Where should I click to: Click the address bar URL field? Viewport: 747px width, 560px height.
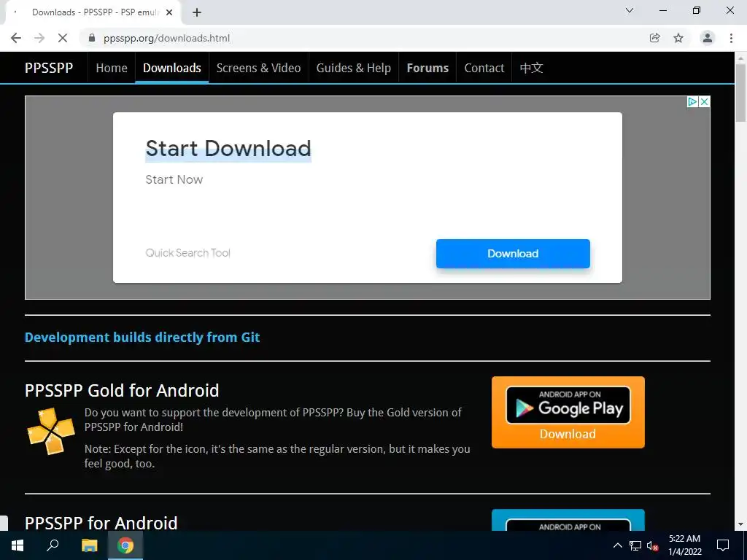(x=362, y=38)
